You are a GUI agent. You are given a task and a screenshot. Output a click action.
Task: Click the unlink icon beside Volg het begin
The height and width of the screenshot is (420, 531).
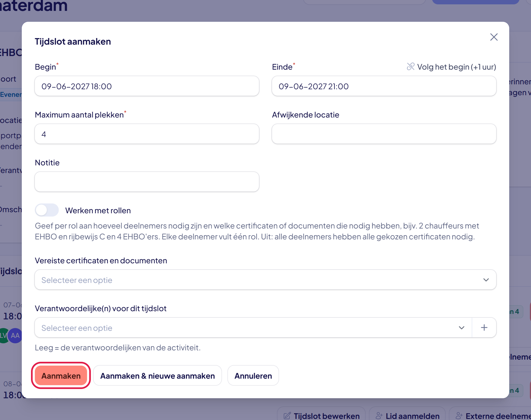410,67
